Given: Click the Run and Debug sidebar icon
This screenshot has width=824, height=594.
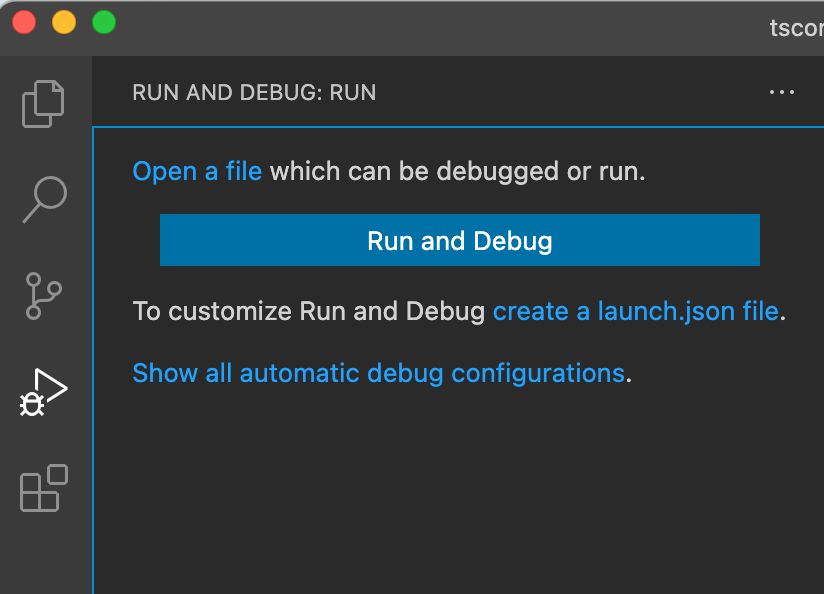Looking at the screenshot, I should tap(43, 392).
